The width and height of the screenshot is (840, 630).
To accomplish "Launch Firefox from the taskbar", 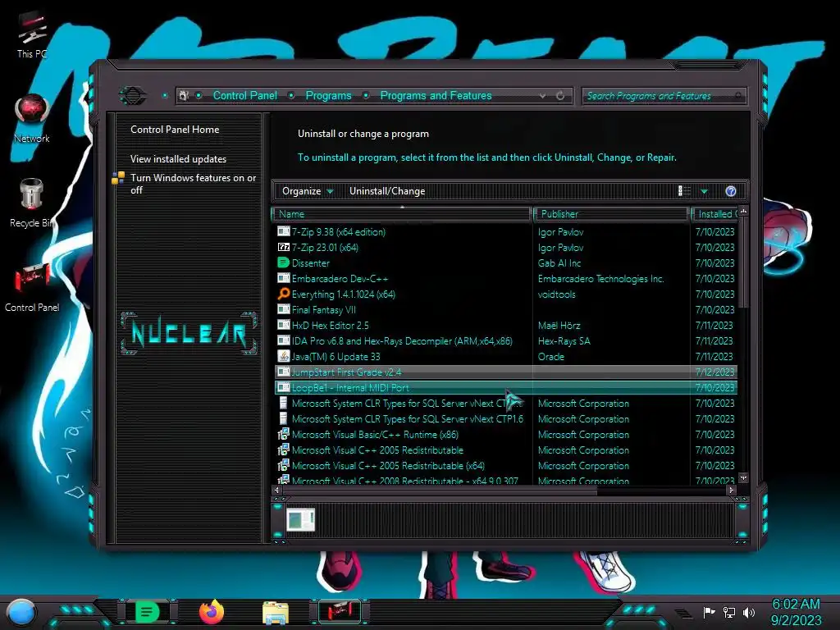I will pyautogui.click(x=212, y=611).
